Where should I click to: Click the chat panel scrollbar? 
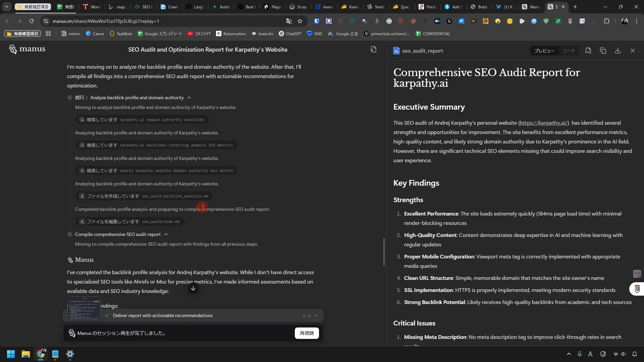pos(384,252)
